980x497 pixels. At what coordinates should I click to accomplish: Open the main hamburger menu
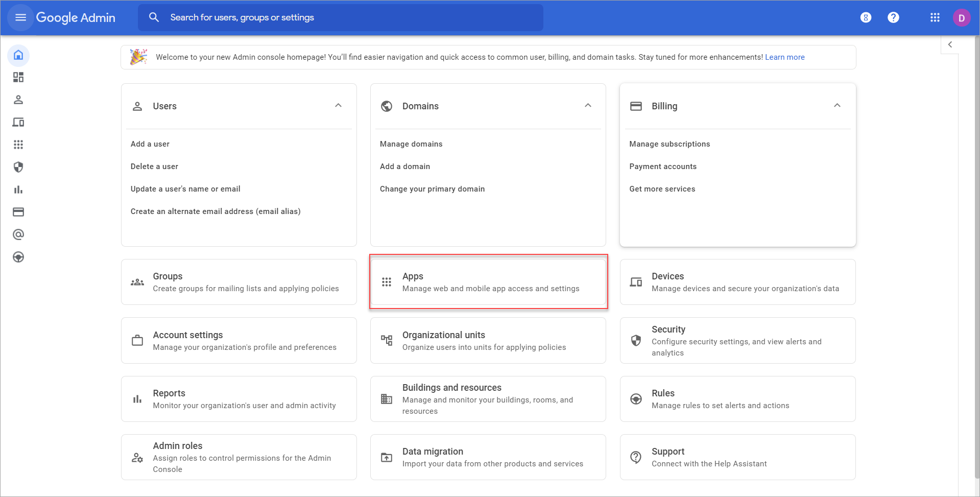pyautogui.click(x=20, y=17)
